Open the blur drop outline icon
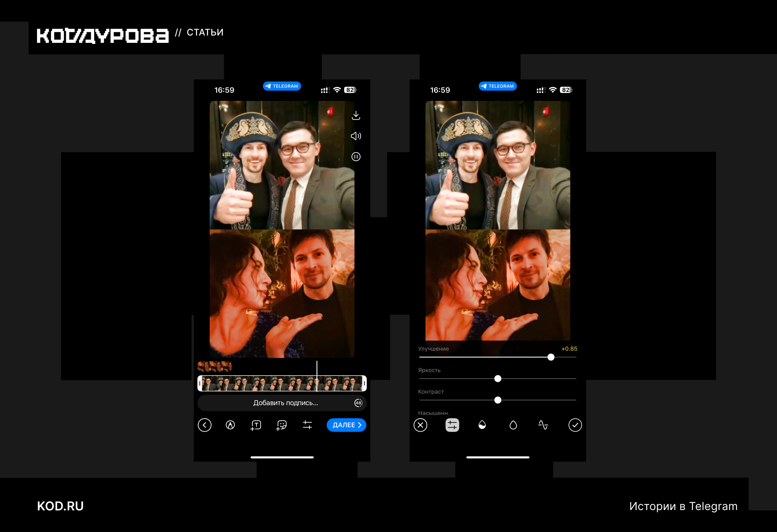 click(x=513, y=425)
